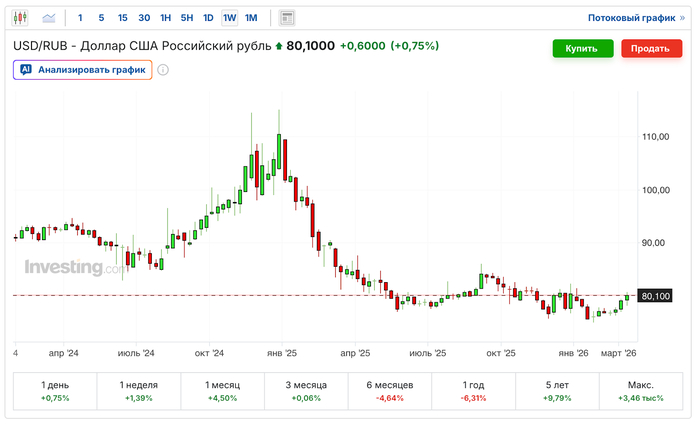Switch to the area chart icon
This screenshot has height=426, width=700.
(48, 18)
